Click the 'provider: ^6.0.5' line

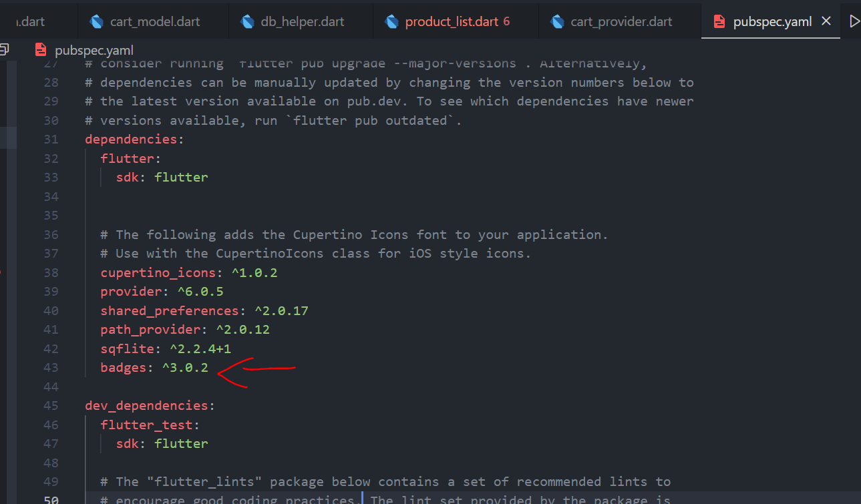[162, 292]
